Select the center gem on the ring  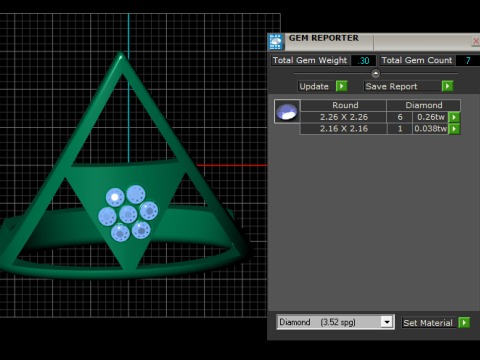(128, 214)
